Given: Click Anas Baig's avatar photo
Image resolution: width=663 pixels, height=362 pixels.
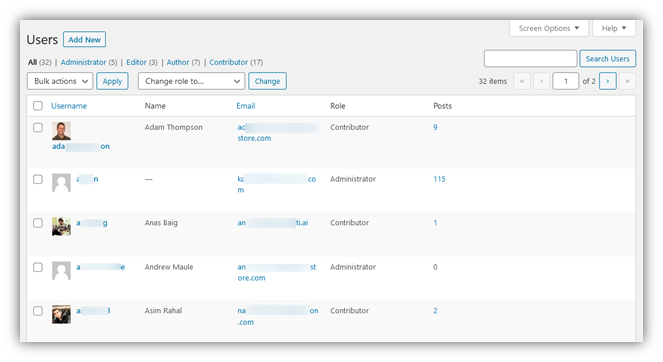Looking at the screenshot, I should (x=61, y=226).
